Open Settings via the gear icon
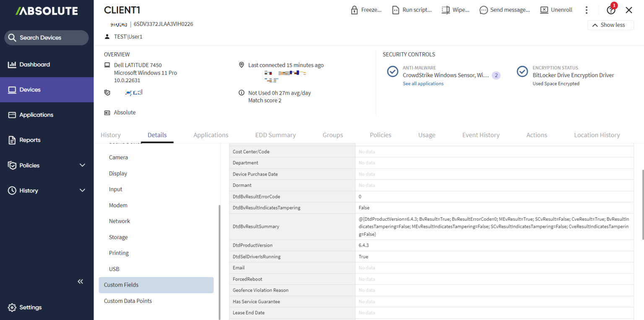 click(x=12, y=307)
